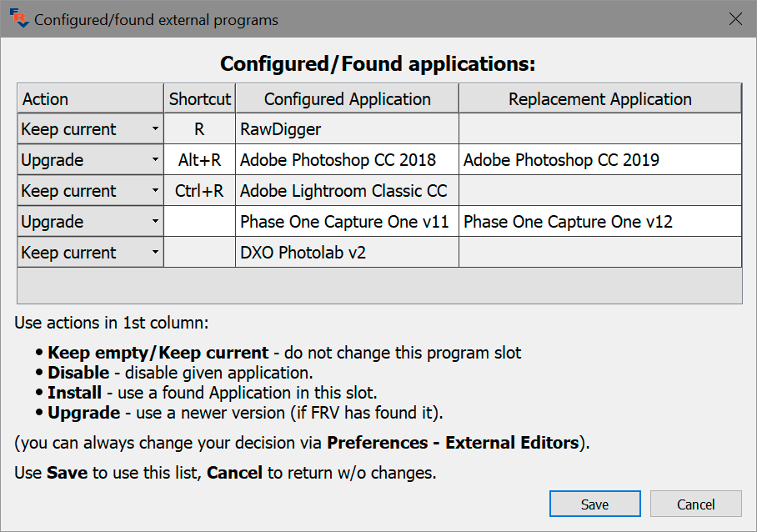The width and height of the screenshot is (757, 532).
Task: Expand Action dropdown for DXO Photolab v2
Action: point(90,253)
